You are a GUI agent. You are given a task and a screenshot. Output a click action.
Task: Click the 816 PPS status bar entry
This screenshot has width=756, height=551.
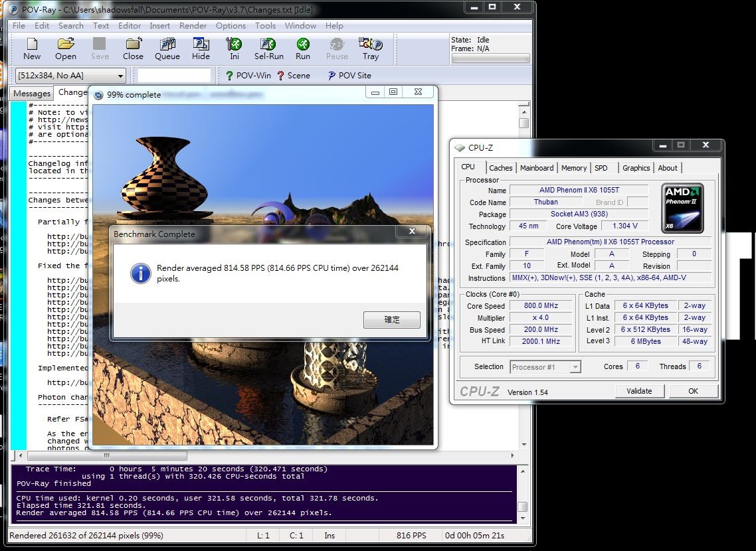[x=411, y=536]
